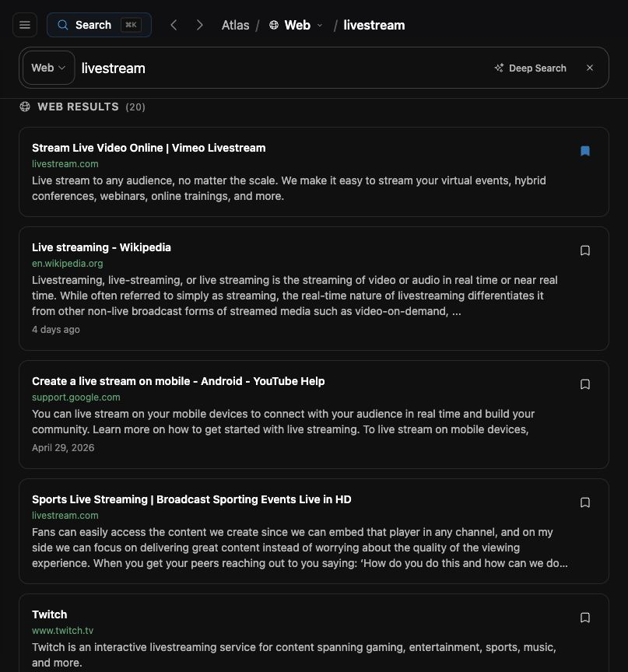Click the sparkle icon of Deep Search
The image size is (628, 672).
click(x=499, y=68)
